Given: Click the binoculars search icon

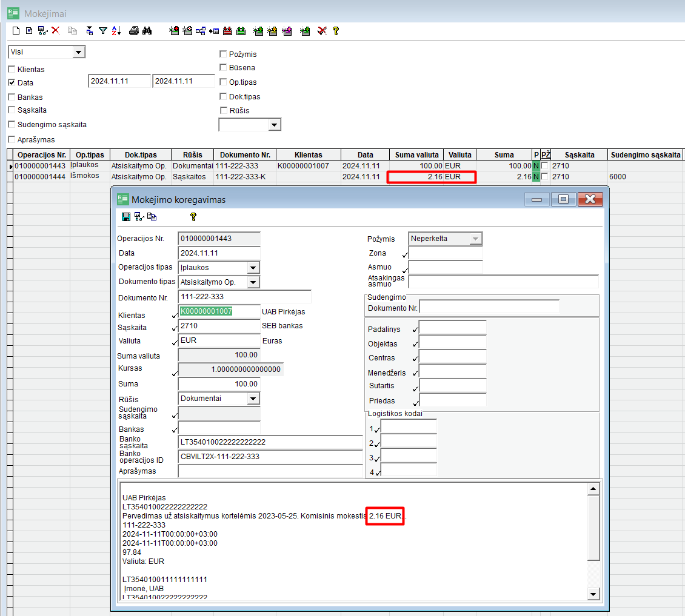Looking at the screenshot, I should 147,31.
